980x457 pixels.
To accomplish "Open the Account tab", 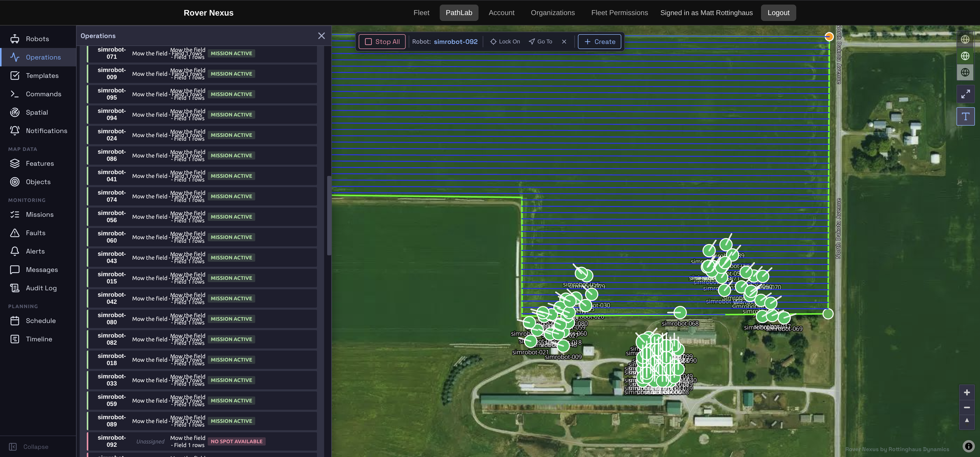I will (x=501, y=13).
